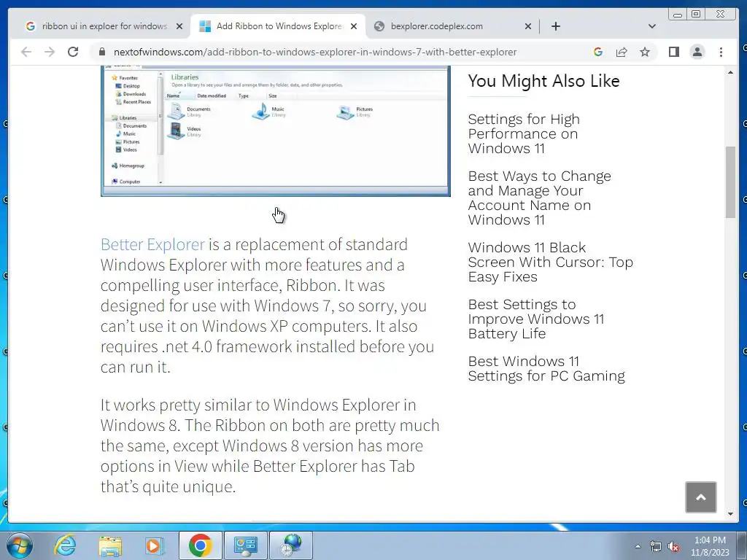Open globe clock taskbar application
Viewport: 747px width, 560px height.
point(291,545)
